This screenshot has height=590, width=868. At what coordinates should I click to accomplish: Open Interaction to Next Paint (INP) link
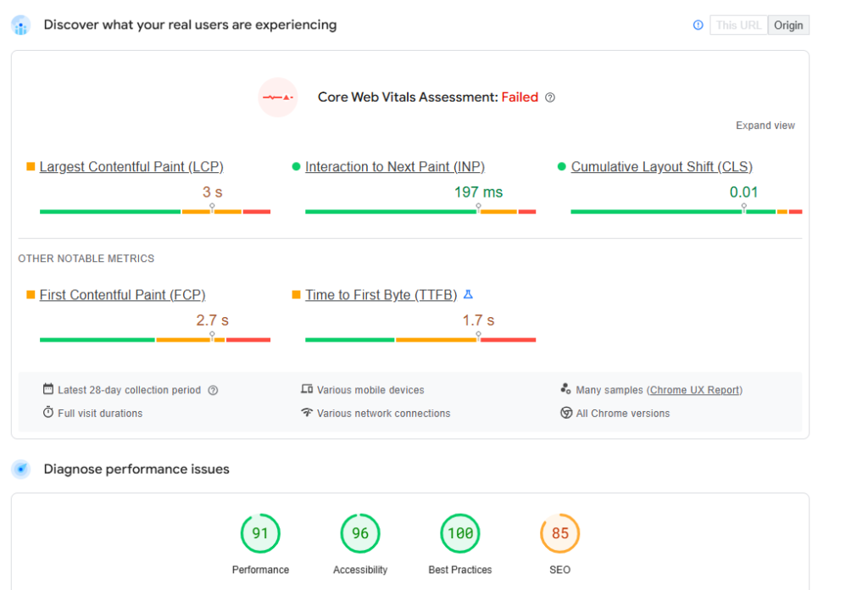click(395, 167)
